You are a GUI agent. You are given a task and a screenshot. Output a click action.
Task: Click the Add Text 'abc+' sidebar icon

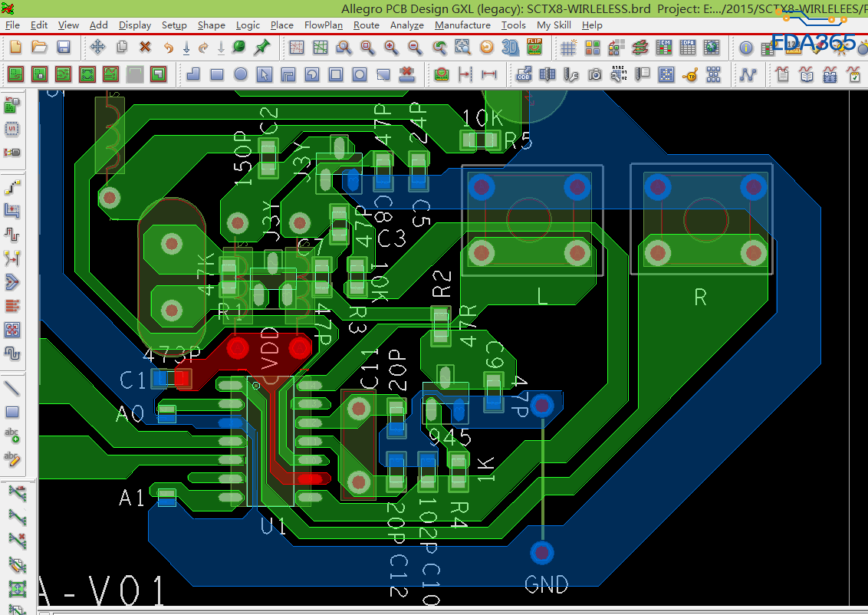(x=12, y=436)
